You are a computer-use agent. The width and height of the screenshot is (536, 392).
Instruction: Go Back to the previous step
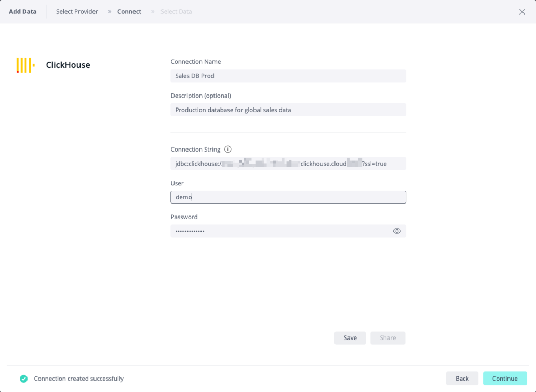462,379
